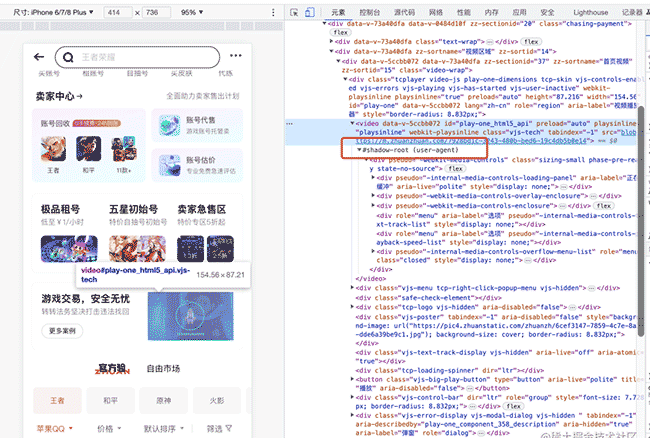Expand the vjs-control-bar div node
650x438 pixels.
point(352,397)
